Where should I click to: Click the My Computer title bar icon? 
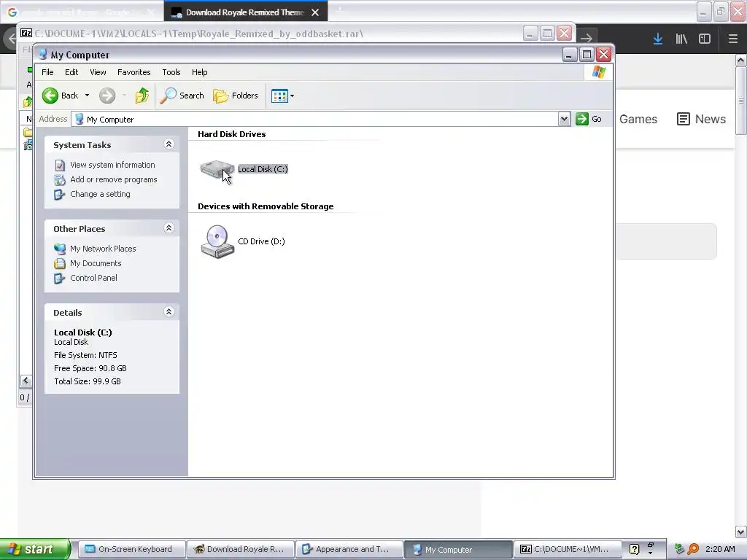[x=43, y=55]
